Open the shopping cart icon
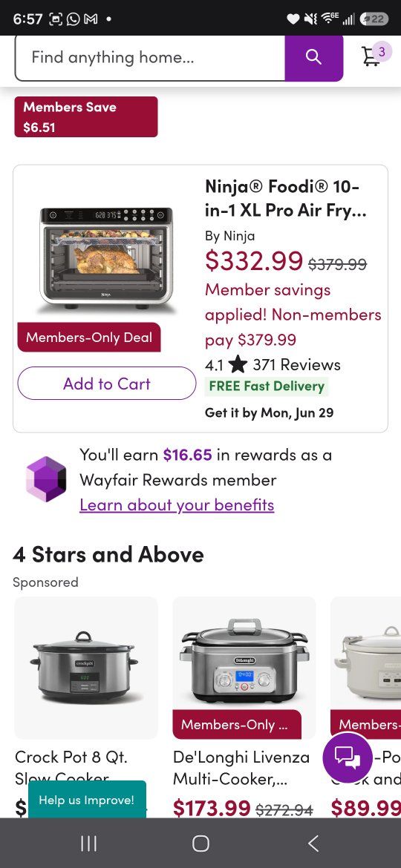The image size is (401, 868). click(371, 56)
